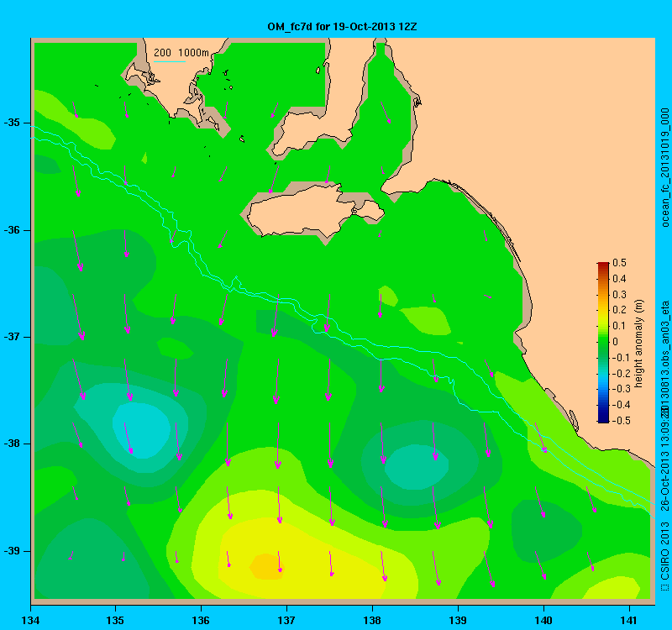The width and height of the screenshot is (672, 630).
Task: Select the -36 latitude axis label
Action: pos(12,230)
